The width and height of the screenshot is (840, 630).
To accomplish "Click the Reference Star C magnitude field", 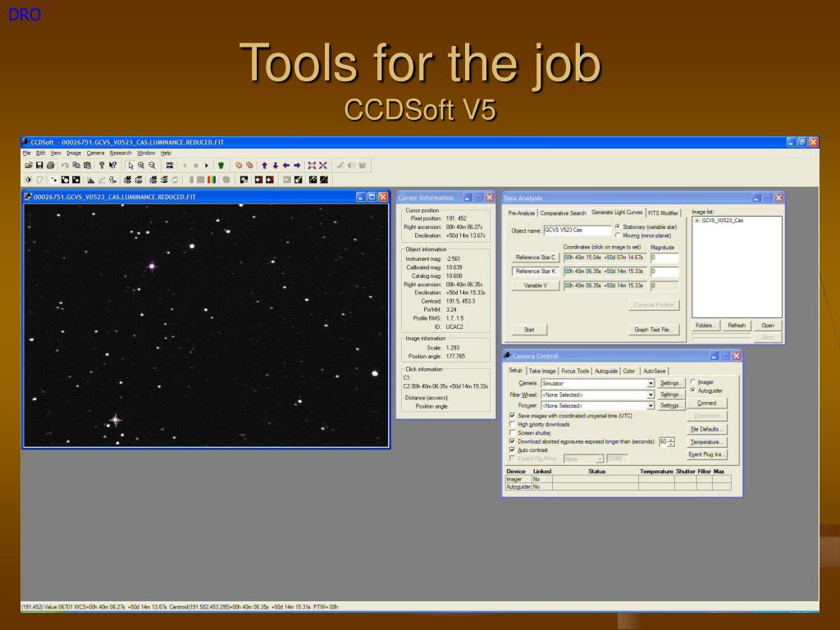I will click(x=664, y=258).
